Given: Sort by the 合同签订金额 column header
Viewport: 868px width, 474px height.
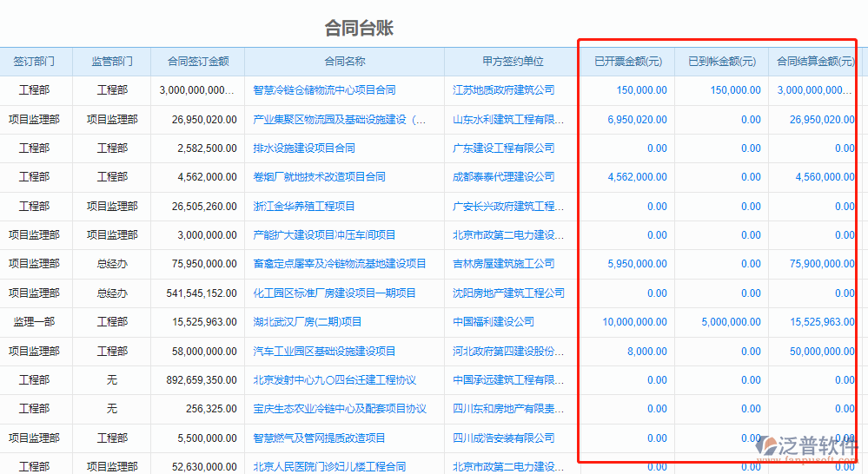Looking at the screenshot, I should pos(197,62).
